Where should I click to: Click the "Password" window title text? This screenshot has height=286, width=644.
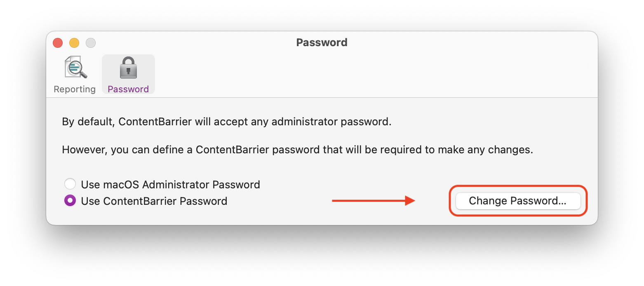[322, 42]
